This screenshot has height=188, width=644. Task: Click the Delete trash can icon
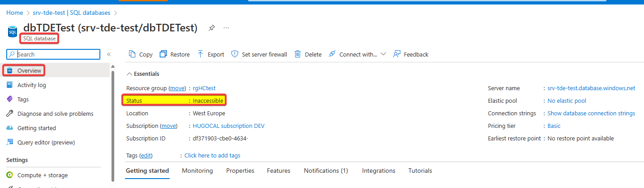[x=297, y=54]
